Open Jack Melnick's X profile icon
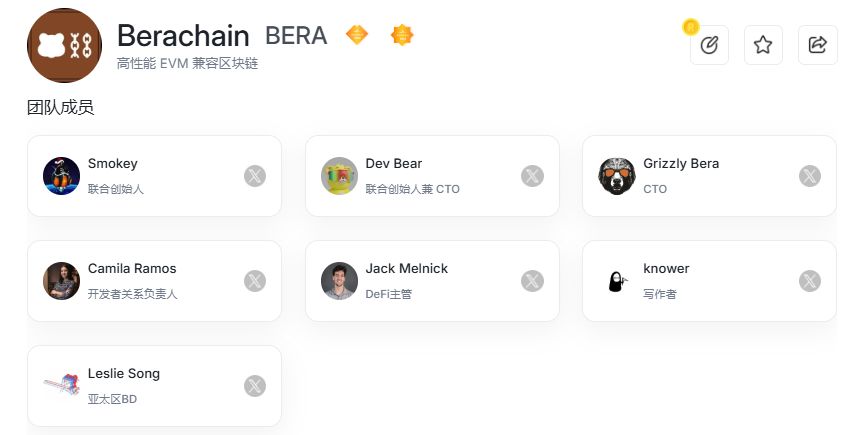This screenshot has width=850, height=435. tap(532, 281)
